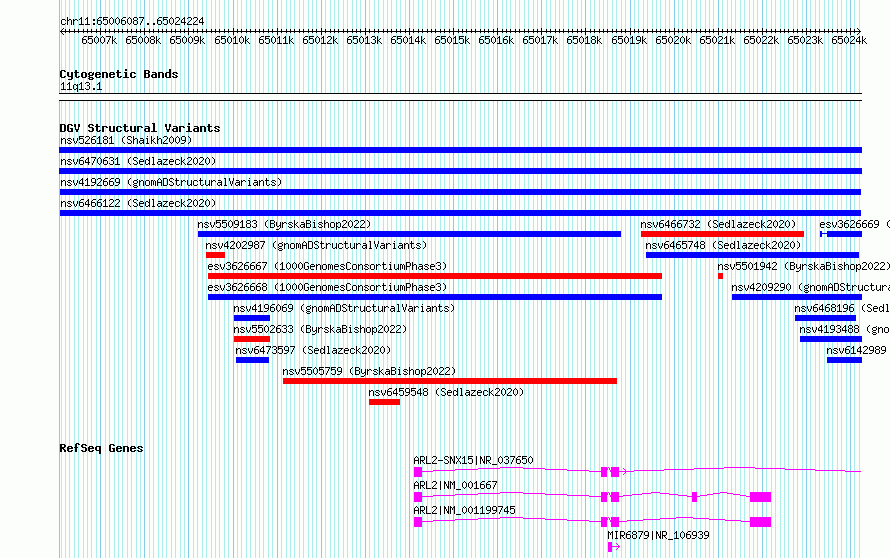Click the esv3626667 (1000GenomesConsortiumPhase3) label
The image size is (890, 558).
327,266
